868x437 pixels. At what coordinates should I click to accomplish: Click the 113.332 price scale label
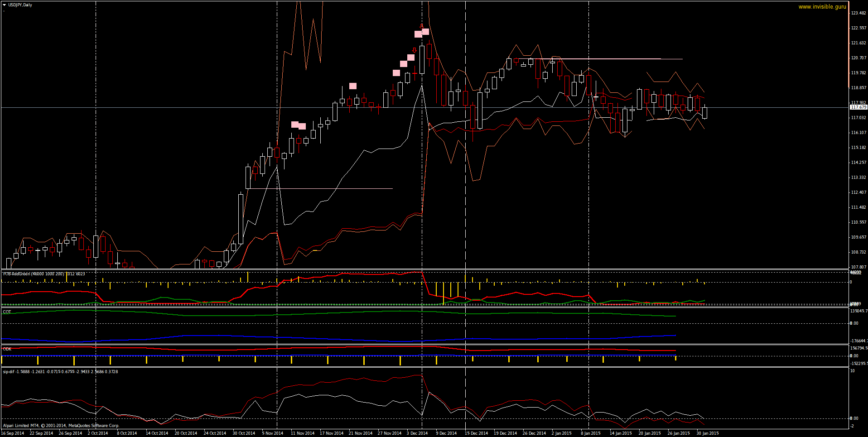[x=858, y=177]
